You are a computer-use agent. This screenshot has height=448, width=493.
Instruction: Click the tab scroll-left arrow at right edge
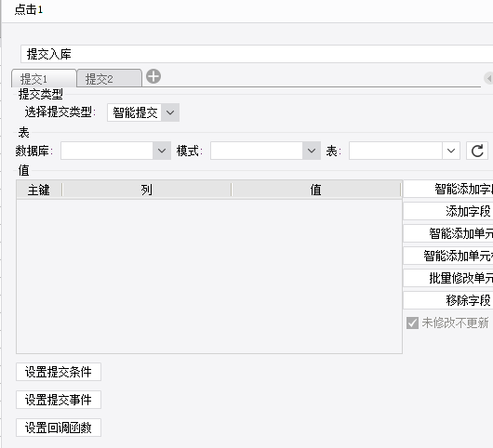(x=489, y=78)
